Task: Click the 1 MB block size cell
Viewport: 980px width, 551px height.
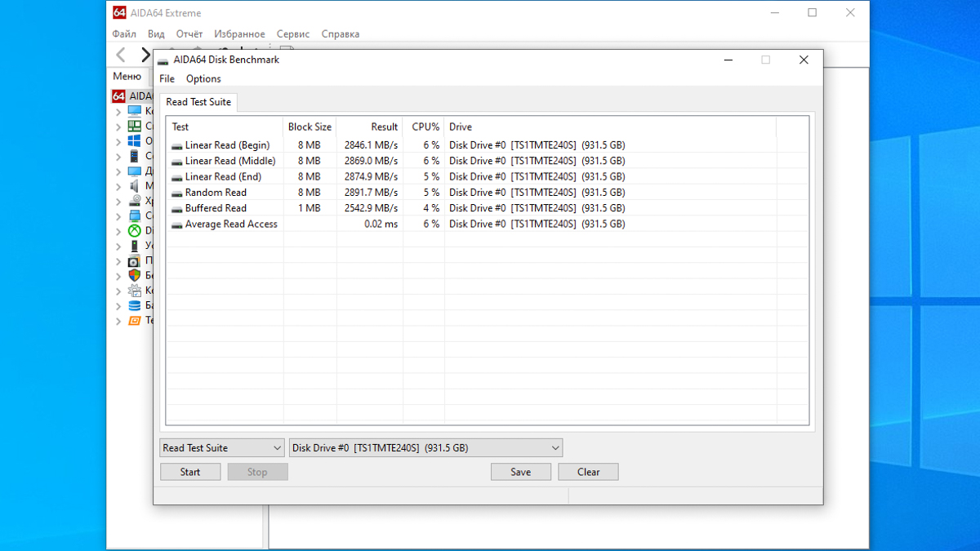Action: [310, 208]
